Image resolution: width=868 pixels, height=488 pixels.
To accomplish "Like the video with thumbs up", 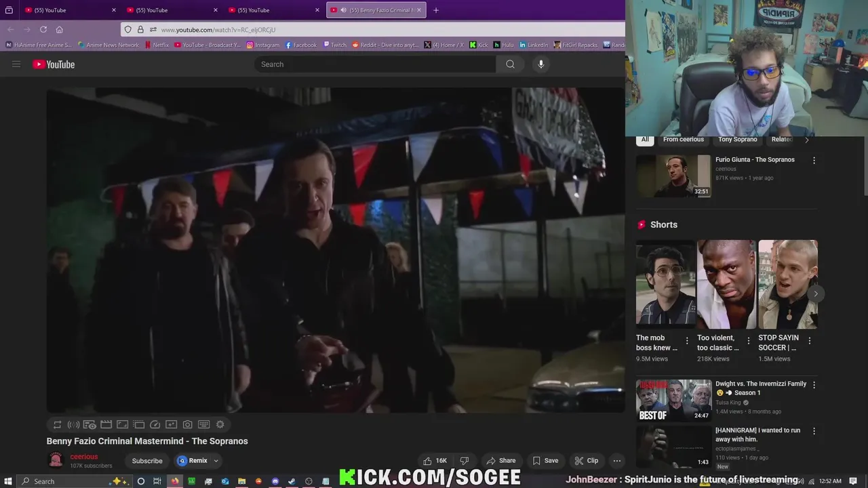I will pyautogui.click(x=435, y=460).
